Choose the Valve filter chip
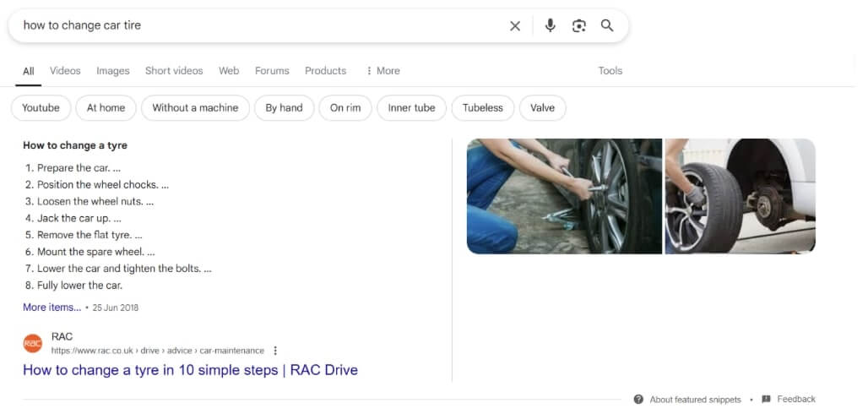 [x=542, y=108]
